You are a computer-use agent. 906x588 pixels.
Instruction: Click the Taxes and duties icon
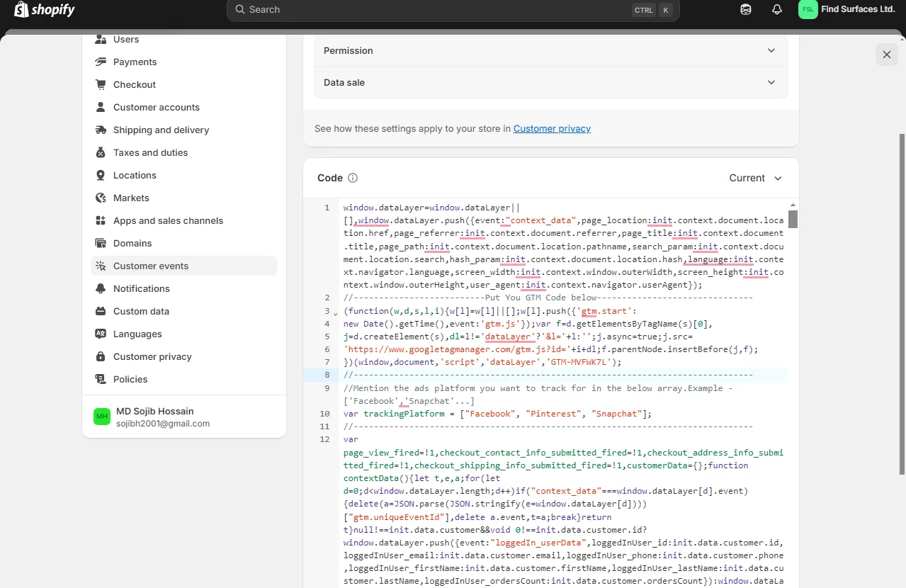(x=101, y=152)
